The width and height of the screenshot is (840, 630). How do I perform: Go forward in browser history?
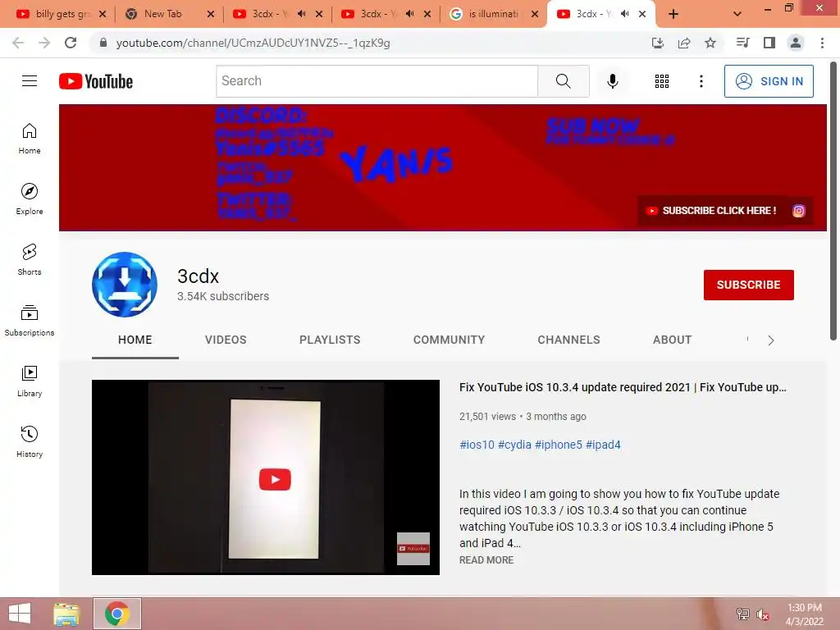coord(44,43)
